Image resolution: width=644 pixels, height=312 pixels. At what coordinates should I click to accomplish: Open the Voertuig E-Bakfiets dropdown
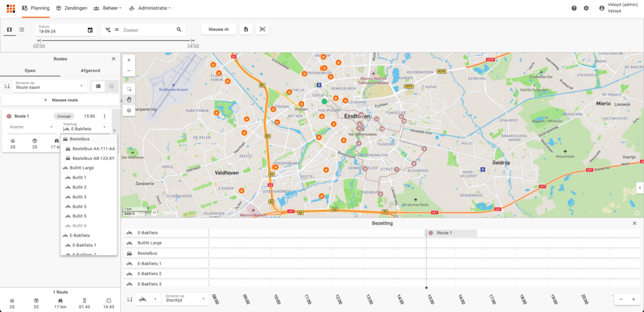[x=86, y=127]
